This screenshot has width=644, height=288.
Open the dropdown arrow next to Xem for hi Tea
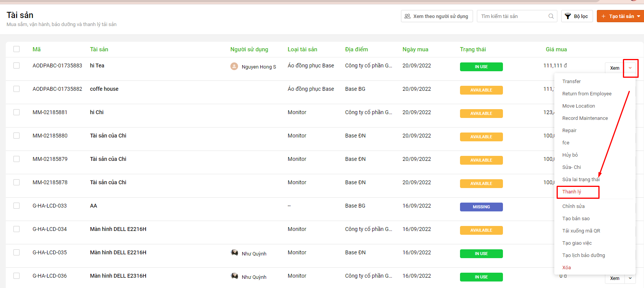pyautogui.click(x=630, y=68)
